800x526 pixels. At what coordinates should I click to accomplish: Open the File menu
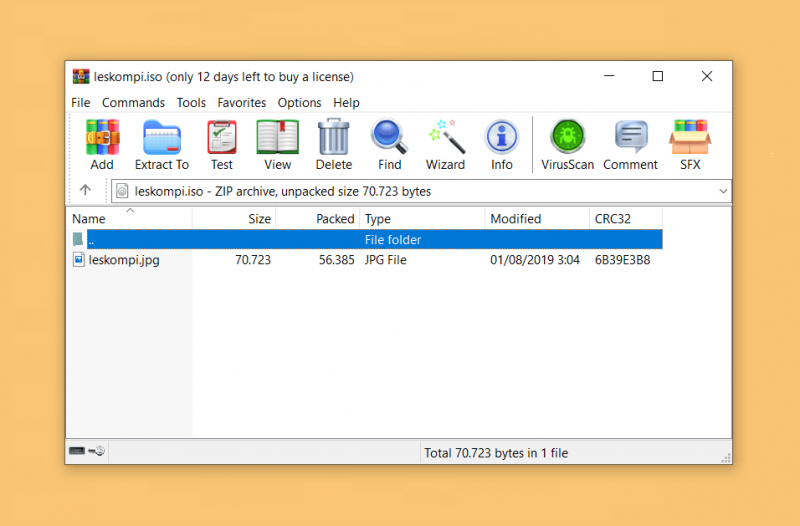tap(81, 103)
